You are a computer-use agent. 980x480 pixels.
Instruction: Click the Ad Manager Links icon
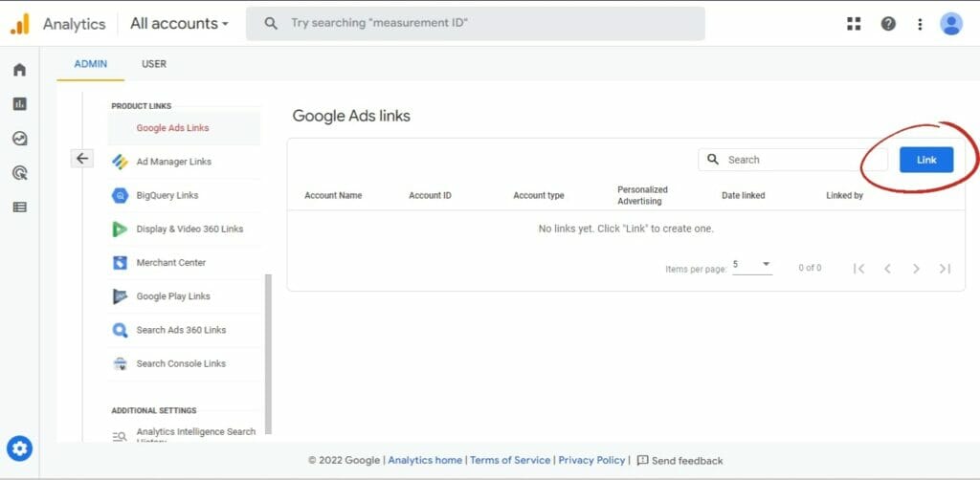[120, 162]
